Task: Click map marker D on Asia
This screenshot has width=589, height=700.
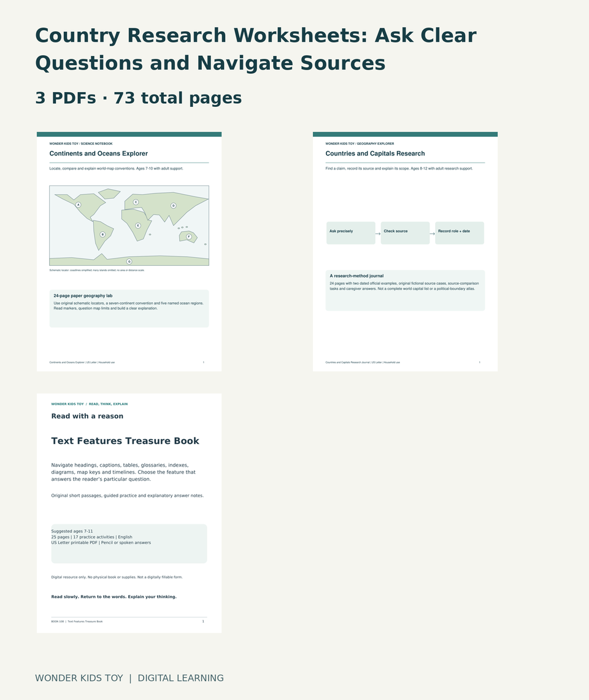Action: (x=174, y=206)
